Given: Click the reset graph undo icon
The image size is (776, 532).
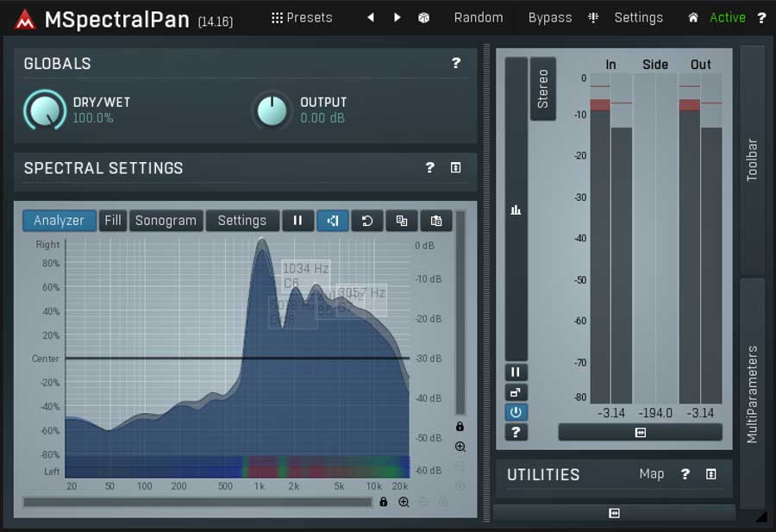Looking at the screenshot, I should (x=366, y=220).
